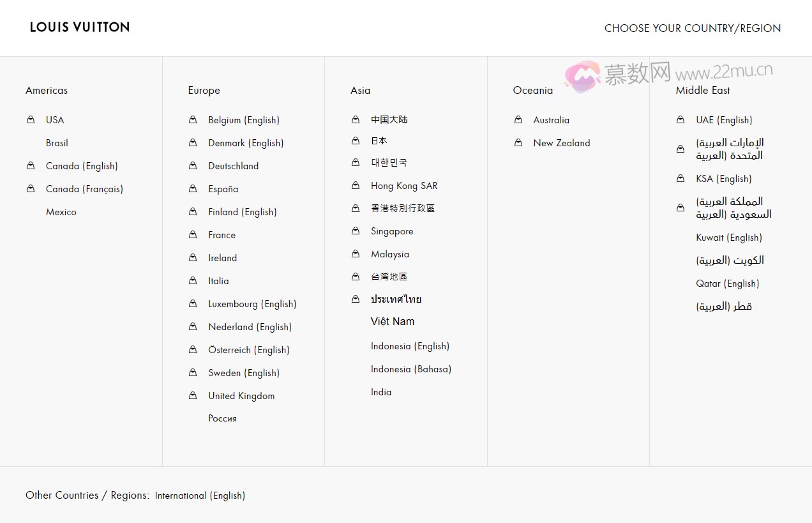This screenshot has height=523, width=812.
Task: Select Luxembourg (English) link
Action: pos(252,304)
